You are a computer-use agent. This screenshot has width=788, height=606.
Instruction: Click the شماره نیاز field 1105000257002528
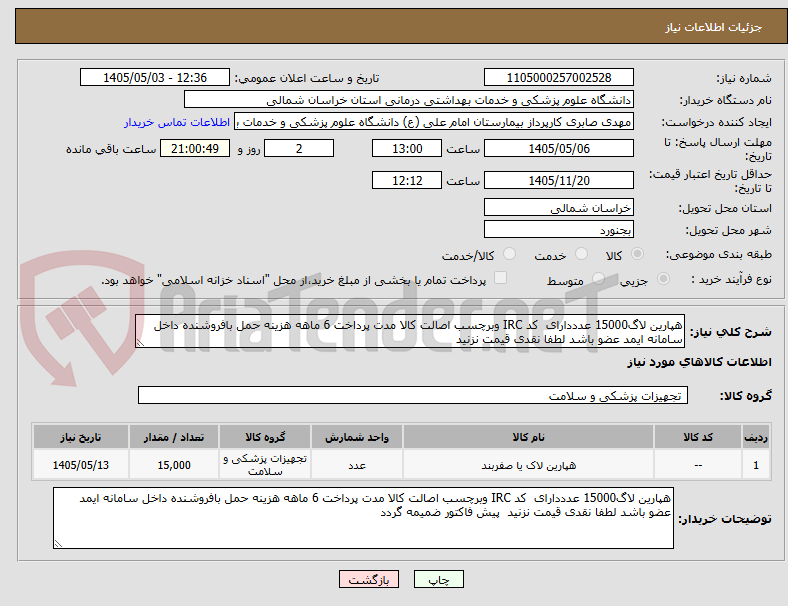[558, 77]
